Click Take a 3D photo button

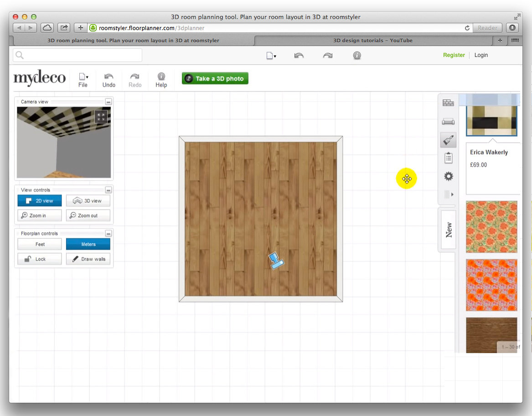point(215,78)
